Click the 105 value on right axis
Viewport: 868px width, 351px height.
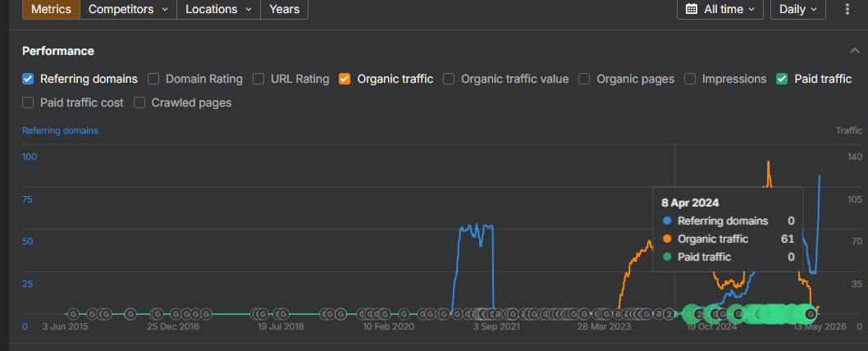point(855,199)
